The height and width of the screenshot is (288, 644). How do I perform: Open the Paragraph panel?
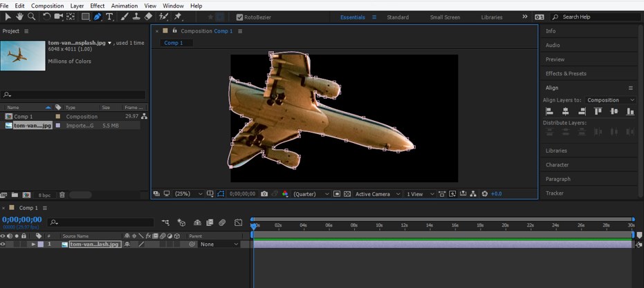(558, 179)
